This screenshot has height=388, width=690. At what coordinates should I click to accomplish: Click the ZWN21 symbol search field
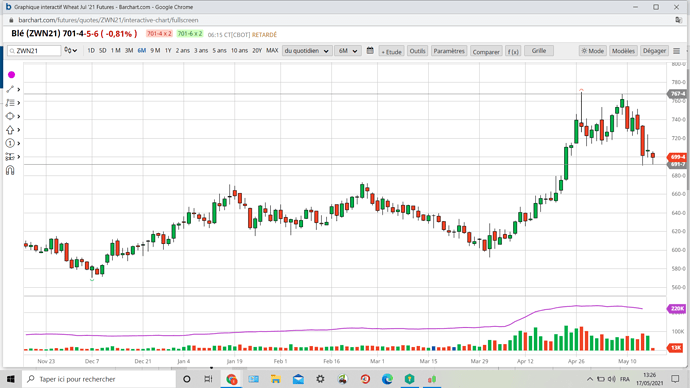(34, 51)
